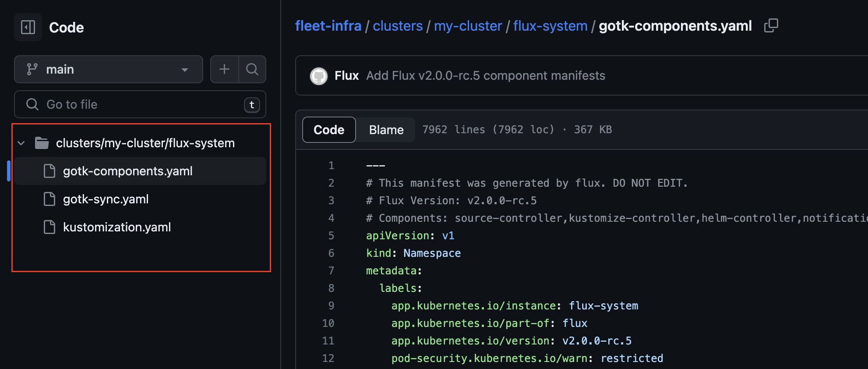This screenshot has width=868, height=369.
Task: Click the 'app.kubernetes.io/part-of: flux' line
Action: point(489,323)
